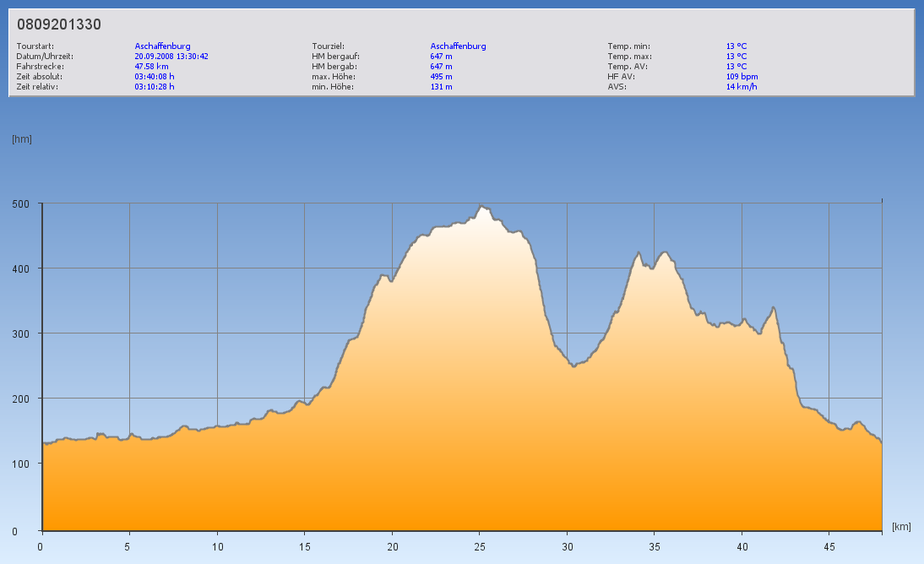
Task: Select the AVS value 14 km/h
Action: (x=742, y=87)
